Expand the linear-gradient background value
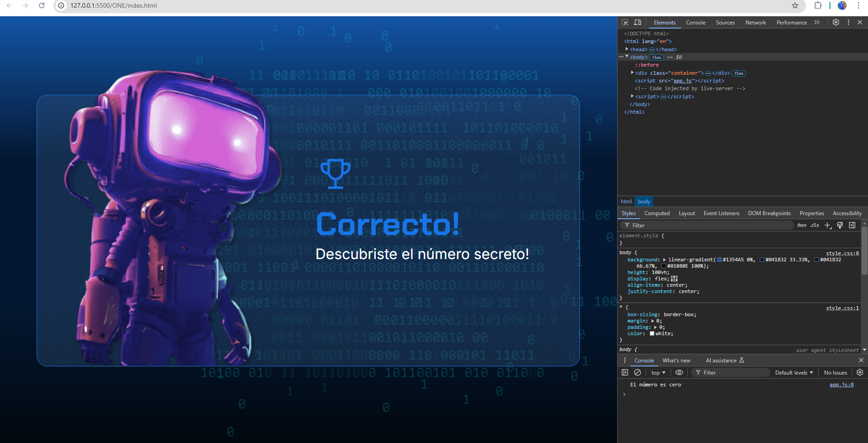Screen dimensions: 868x443 (x=665, y=260)
